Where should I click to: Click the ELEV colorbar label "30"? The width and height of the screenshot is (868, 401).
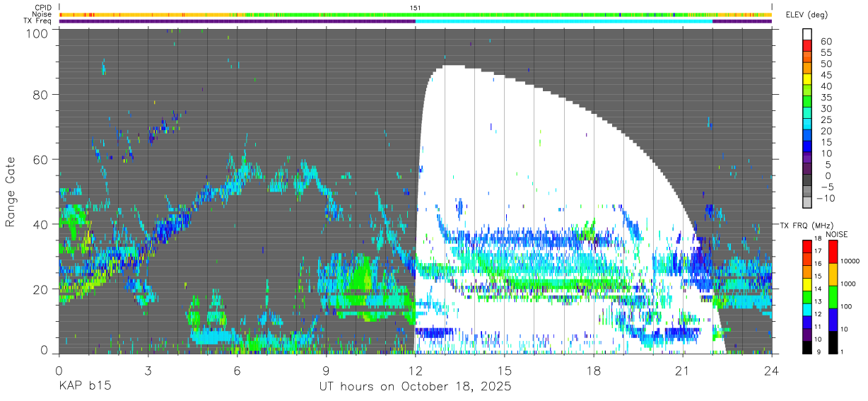(826, 109)
